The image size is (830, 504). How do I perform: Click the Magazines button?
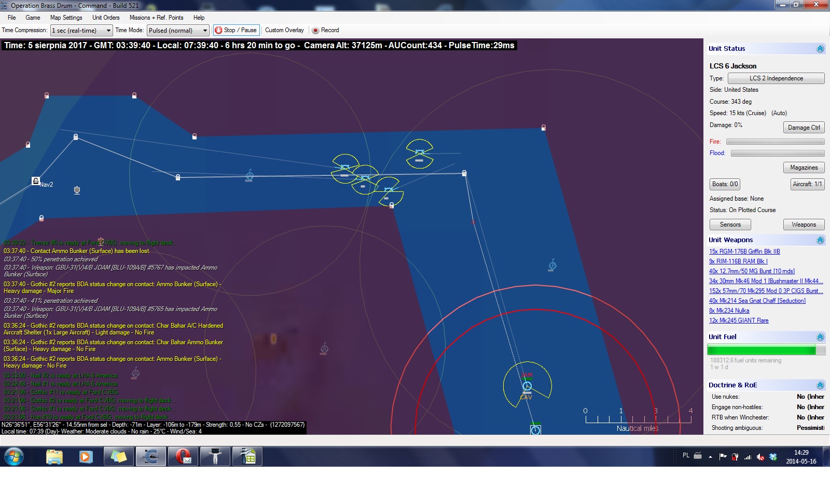click(804, 167)
